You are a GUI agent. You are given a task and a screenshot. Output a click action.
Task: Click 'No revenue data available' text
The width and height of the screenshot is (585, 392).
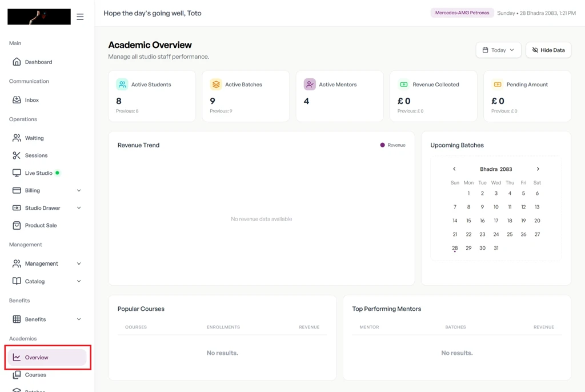[x=261, y=219]
